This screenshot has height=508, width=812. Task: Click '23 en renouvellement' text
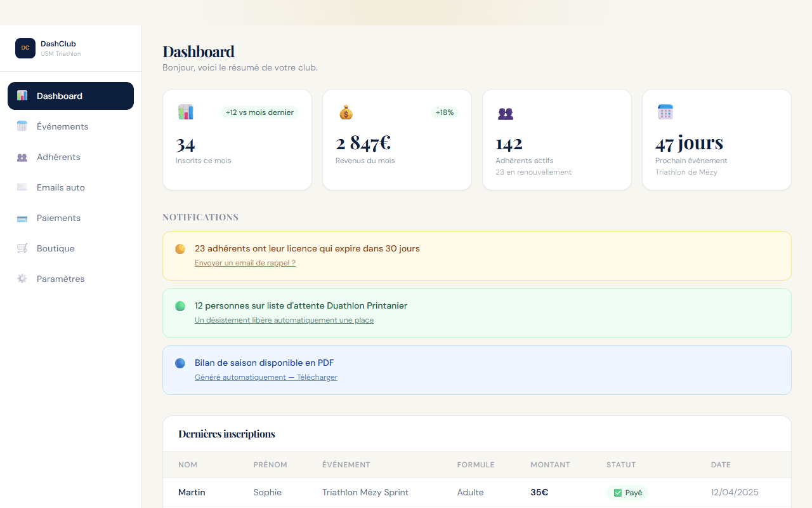534,172
